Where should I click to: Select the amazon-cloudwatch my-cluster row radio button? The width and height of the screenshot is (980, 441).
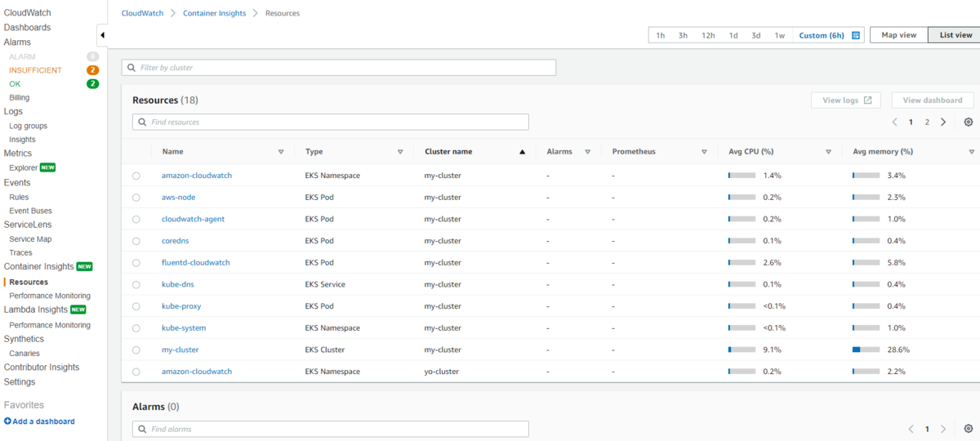point(136,176)
